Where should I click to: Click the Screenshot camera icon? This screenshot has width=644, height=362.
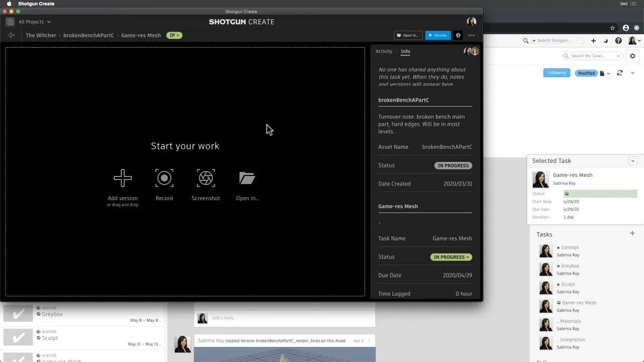(206, 178)
